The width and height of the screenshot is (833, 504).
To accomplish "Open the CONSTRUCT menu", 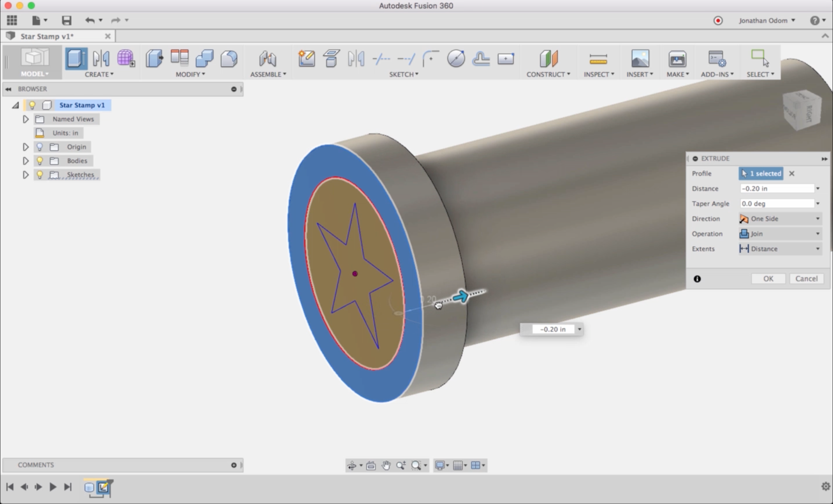I will tap(548, 74).
